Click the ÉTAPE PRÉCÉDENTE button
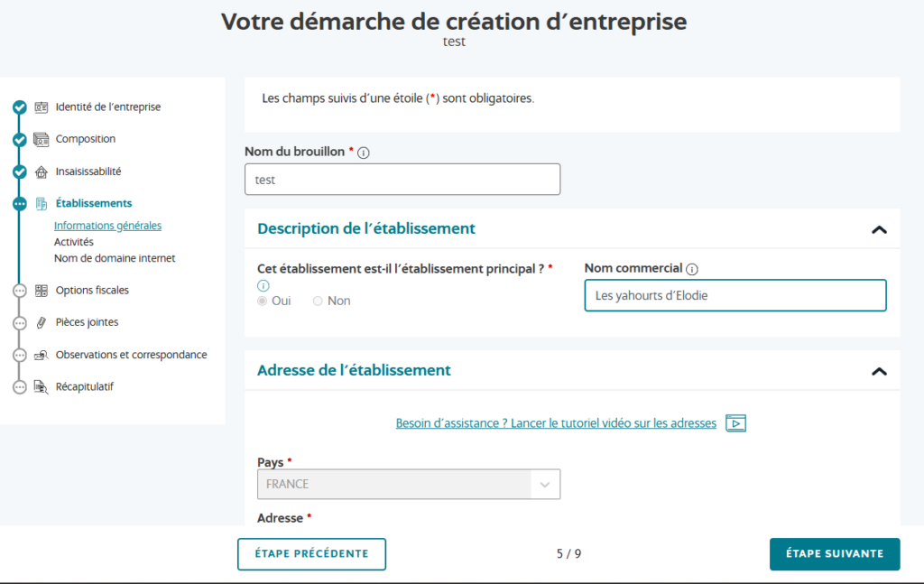 tap(311, 554)
